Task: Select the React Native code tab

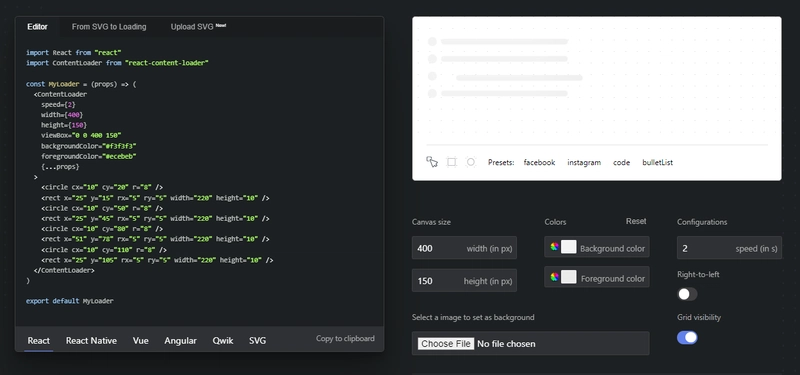Action: pyautogui.click(x=91, y=341)
